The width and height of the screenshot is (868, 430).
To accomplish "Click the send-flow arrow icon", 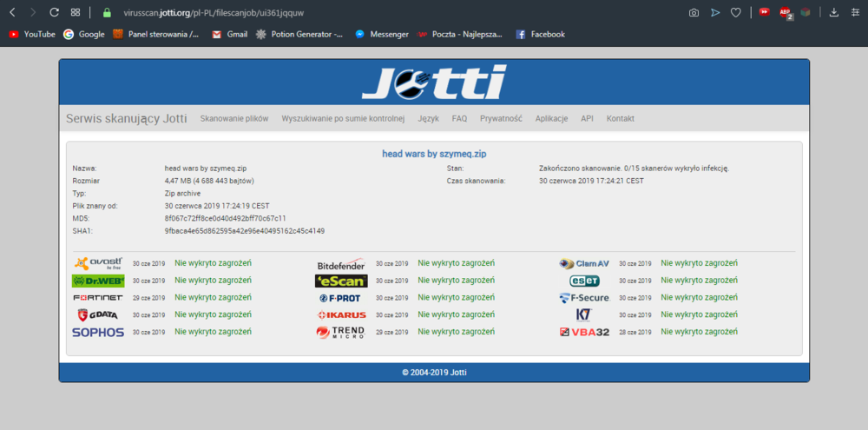I will coord(715,13).
